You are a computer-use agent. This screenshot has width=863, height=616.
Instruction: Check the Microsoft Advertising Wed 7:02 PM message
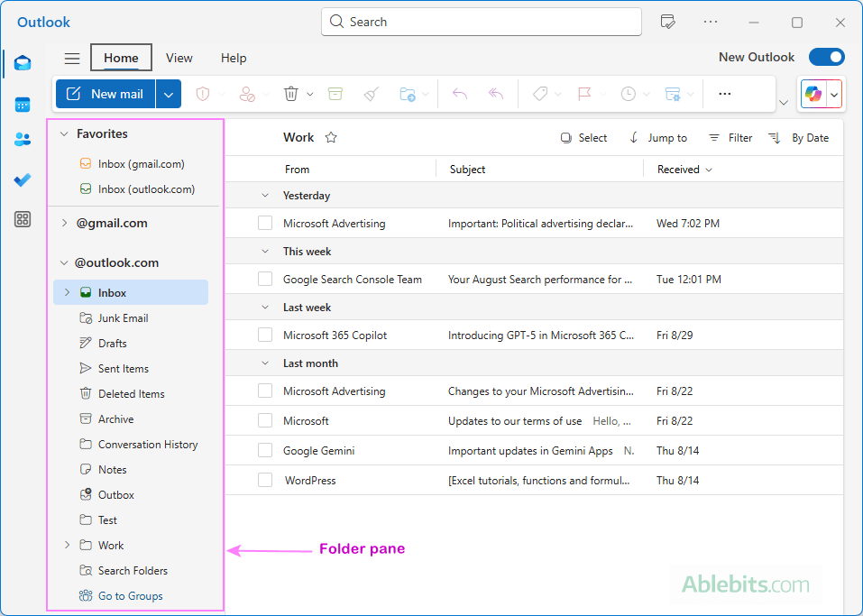(x=265, y=223)
